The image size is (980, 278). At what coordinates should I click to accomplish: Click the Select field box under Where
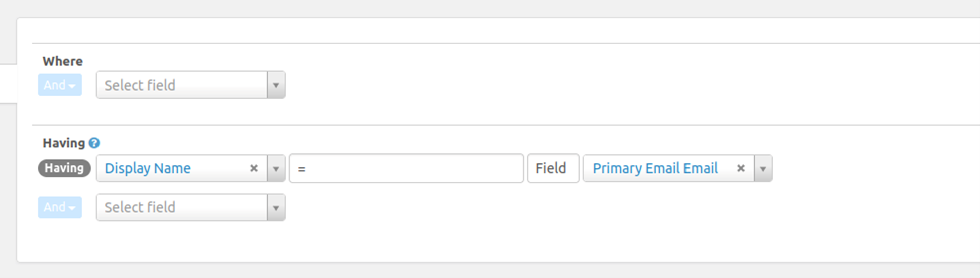point(182,85)
